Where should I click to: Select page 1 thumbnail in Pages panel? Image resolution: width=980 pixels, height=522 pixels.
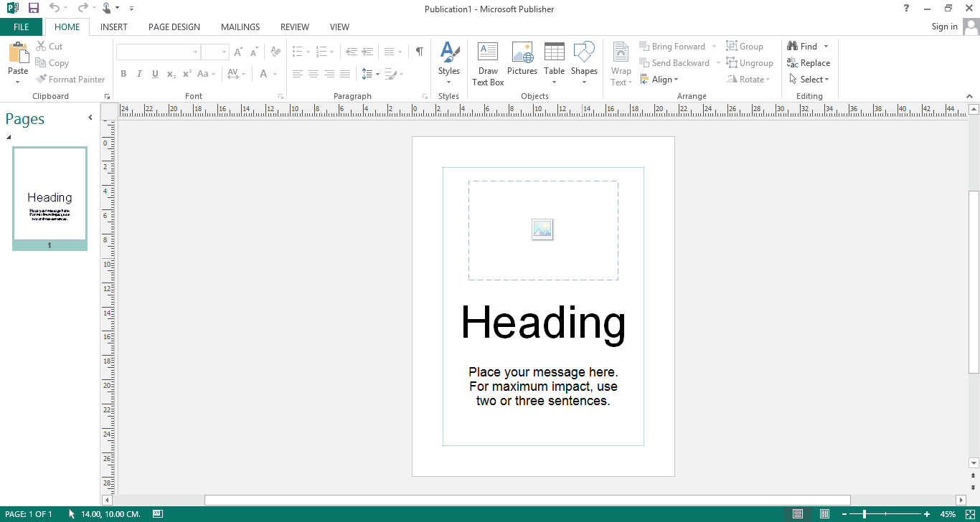49,195
